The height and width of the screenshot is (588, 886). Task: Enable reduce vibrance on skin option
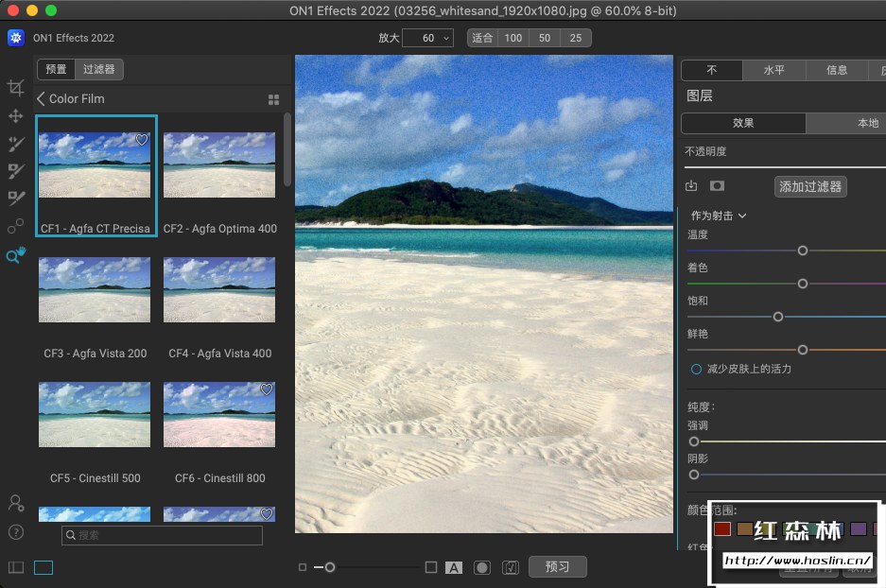(x=696, y=369)
